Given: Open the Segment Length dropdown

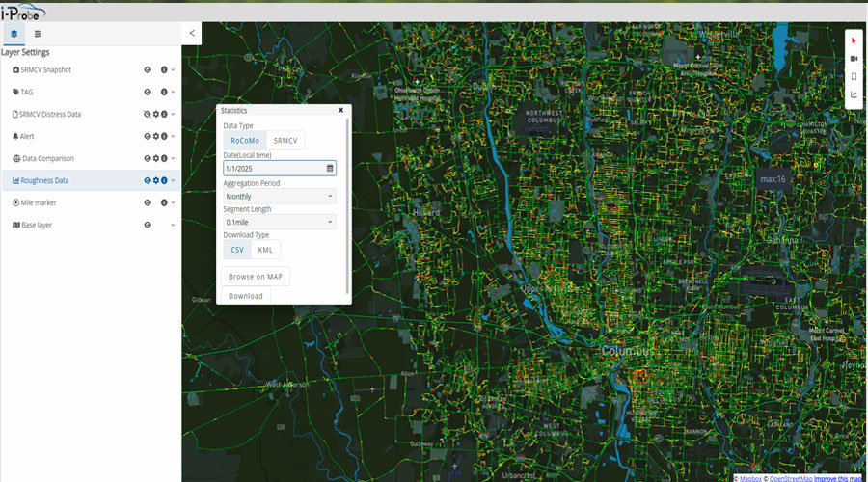Looking at the screenshot, I should (280, 222).
